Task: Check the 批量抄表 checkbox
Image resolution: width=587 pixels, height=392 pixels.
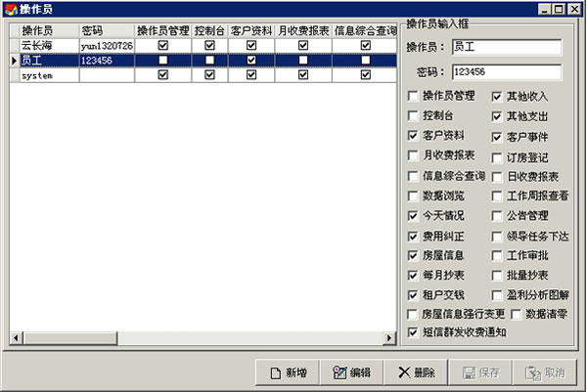Action: [x=497, y=276]
